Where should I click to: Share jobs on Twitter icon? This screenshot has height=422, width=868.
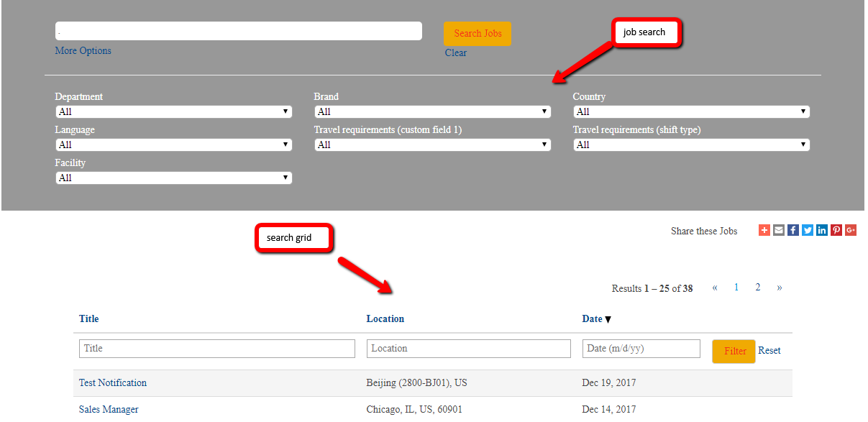808,230
